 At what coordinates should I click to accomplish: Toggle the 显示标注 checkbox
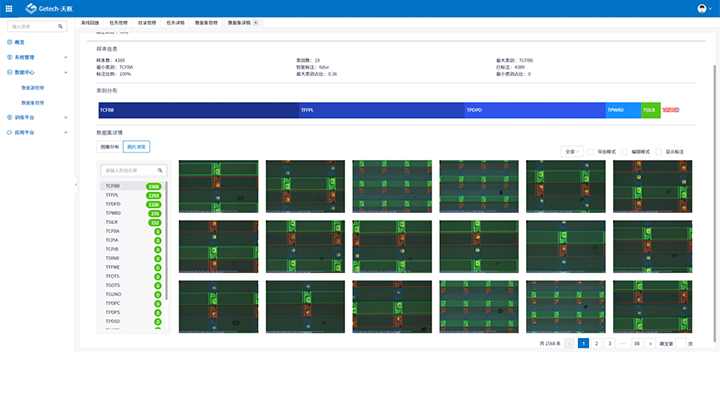pos(659,152)
